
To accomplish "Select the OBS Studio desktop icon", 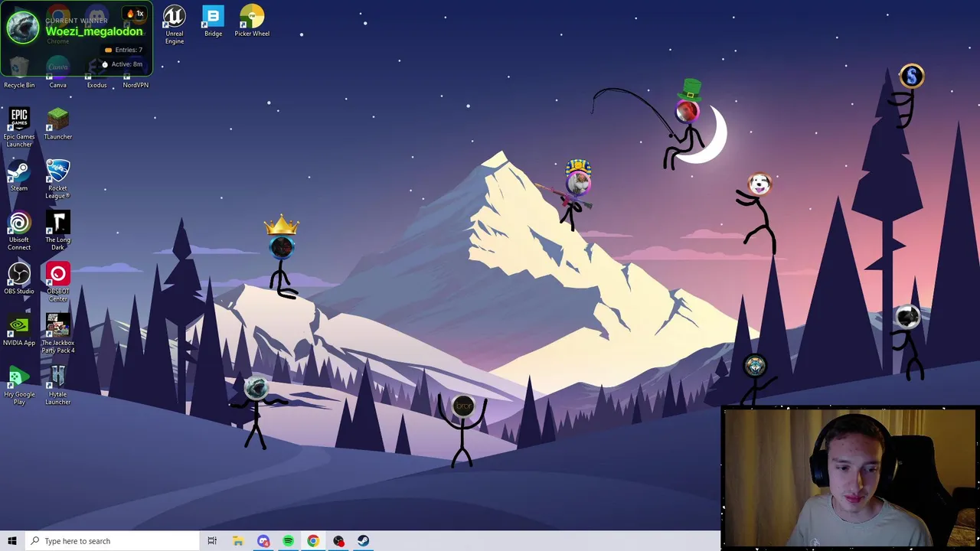I will coord(19,279).
